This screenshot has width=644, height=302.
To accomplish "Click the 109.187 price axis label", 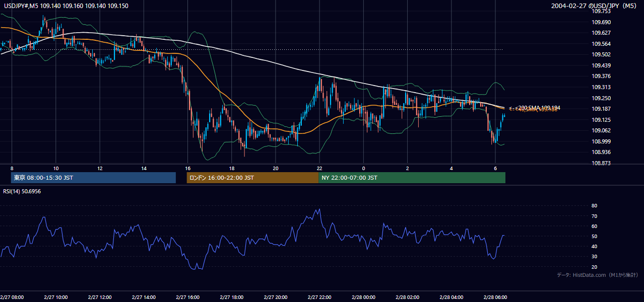I will click(x=601, y=109).
